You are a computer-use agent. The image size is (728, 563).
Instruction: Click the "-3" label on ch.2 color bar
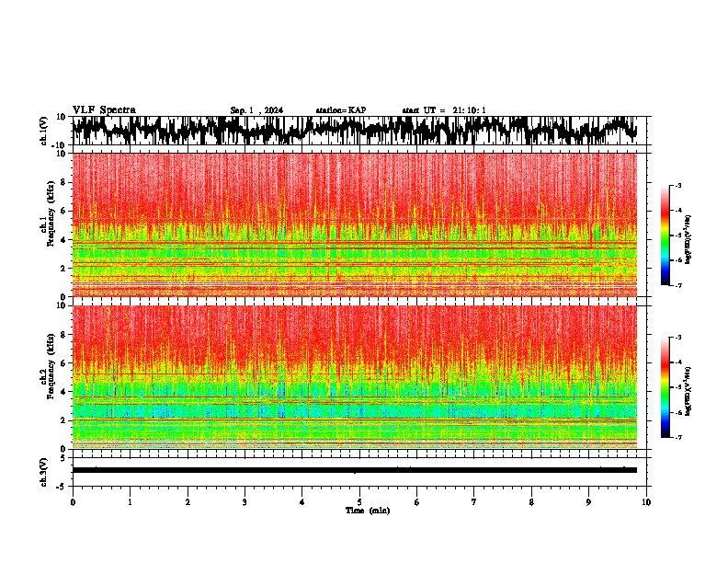[677, 338]
